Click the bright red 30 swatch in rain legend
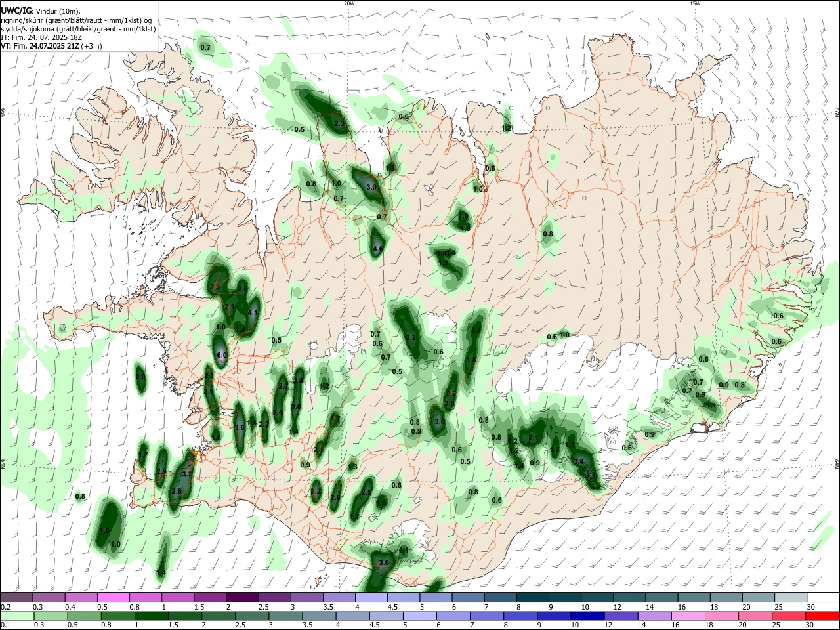This screenshot has height=630, width=840. 822,616
